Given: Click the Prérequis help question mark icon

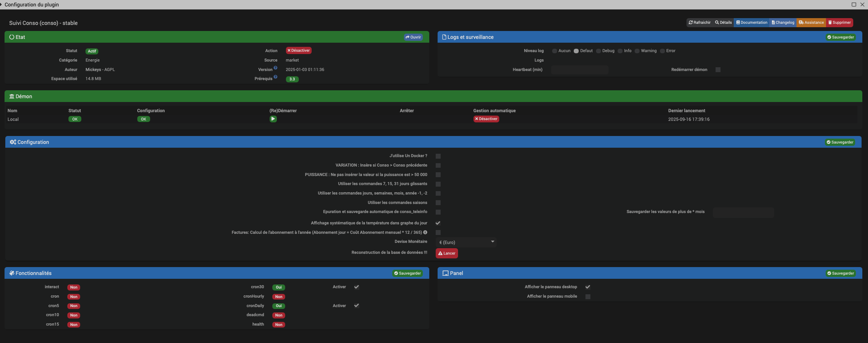Looking at the screenshot, I should tap(275, 77).
